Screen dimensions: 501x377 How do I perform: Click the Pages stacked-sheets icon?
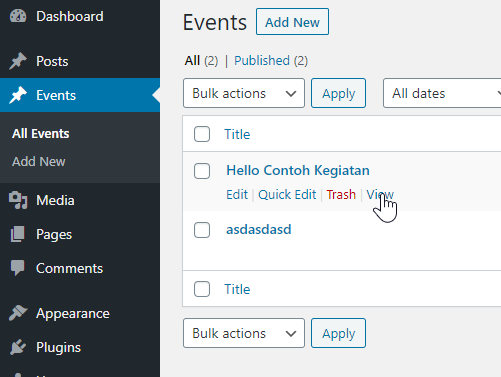pyautogui.click(x=18, y=234)
